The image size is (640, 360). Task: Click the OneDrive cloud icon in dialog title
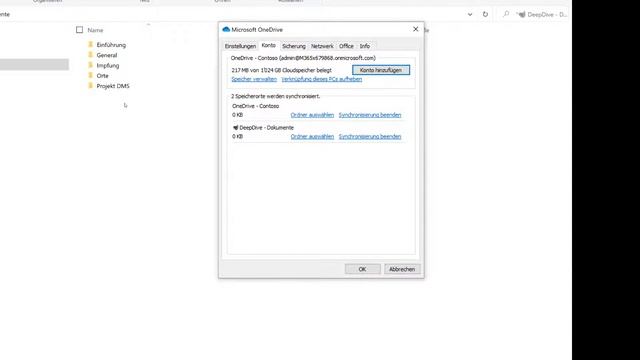point(226,29)
